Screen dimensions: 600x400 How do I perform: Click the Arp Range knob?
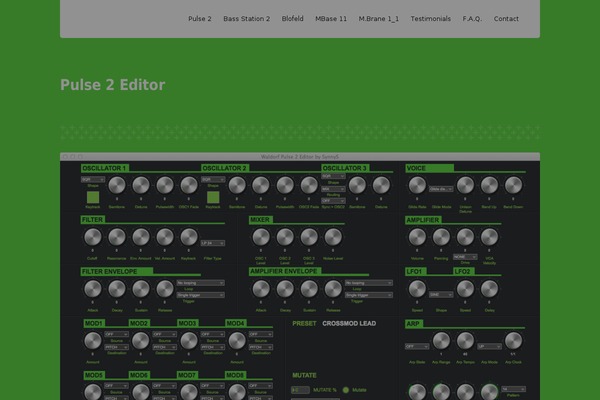tap(441, 341)
